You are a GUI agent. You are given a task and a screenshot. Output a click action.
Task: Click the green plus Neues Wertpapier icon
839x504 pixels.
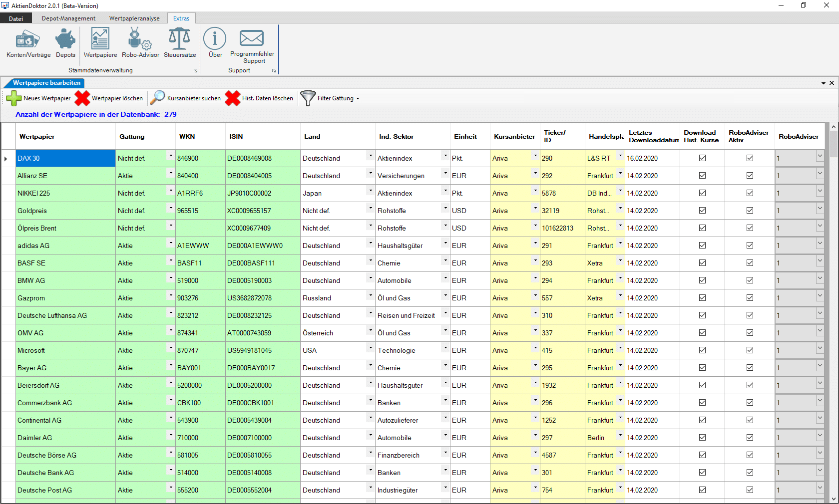[x=14, y=98]
